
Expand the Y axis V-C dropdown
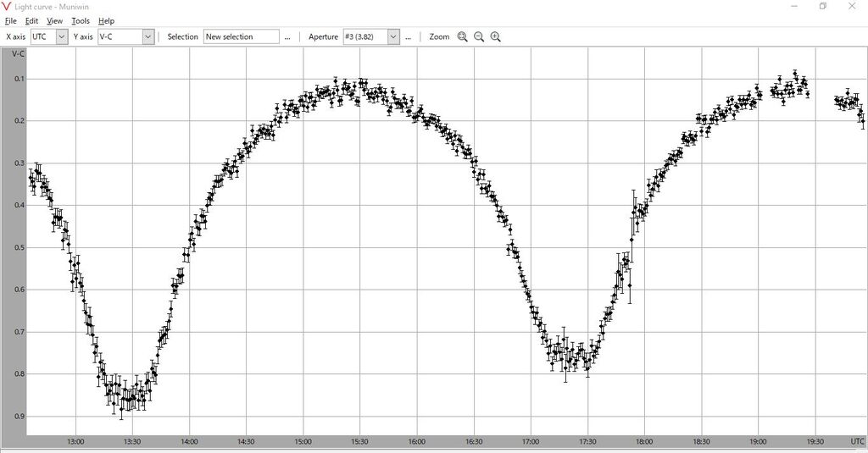147,36
